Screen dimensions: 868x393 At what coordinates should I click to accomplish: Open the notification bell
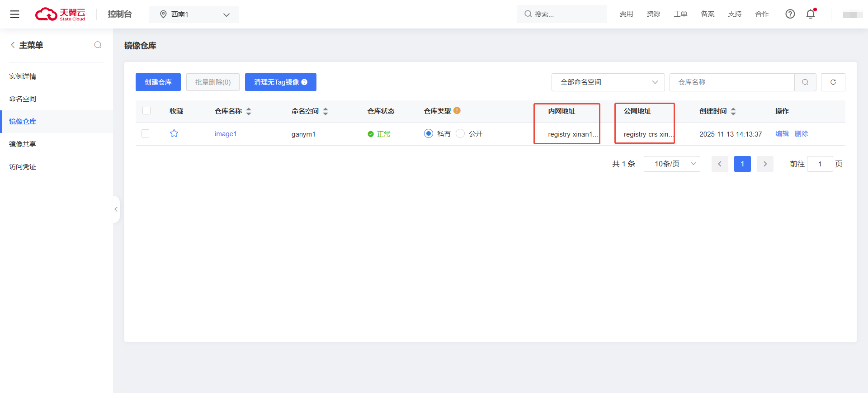pos(811,14)
